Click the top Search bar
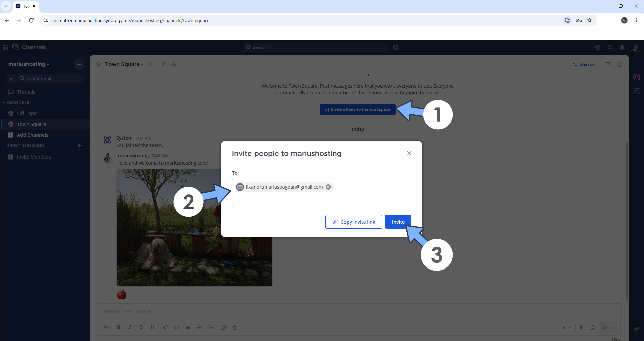This screenshot has width=644, height=341. (315, 47)
